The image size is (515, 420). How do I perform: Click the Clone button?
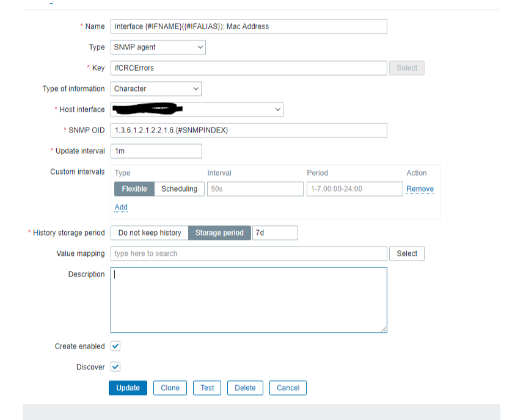coord(170,388)
